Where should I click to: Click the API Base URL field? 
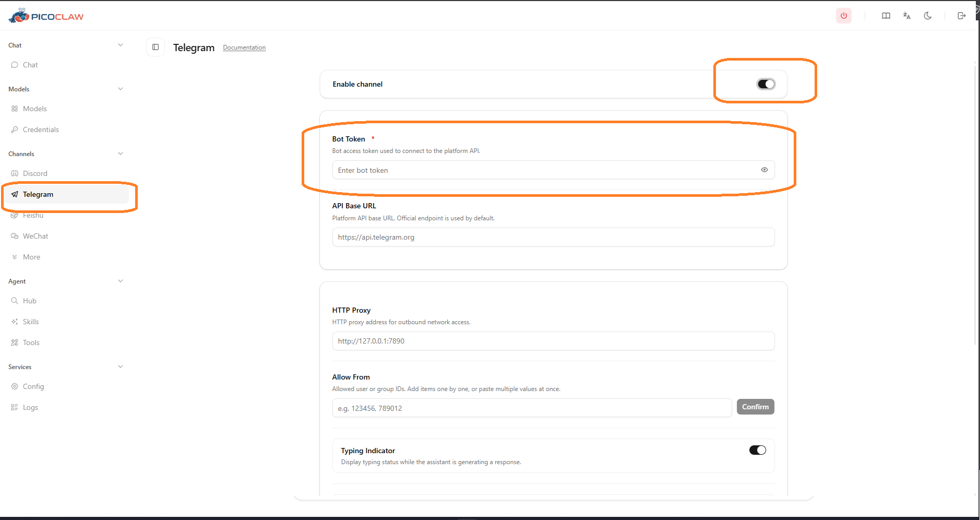(553, 237)
